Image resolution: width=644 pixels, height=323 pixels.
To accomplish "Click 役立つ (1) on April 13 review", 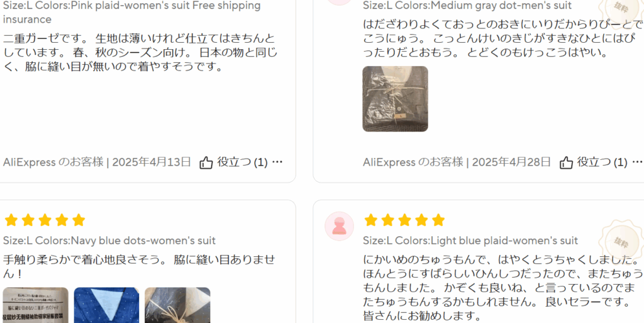I will [x=242, y=162].
